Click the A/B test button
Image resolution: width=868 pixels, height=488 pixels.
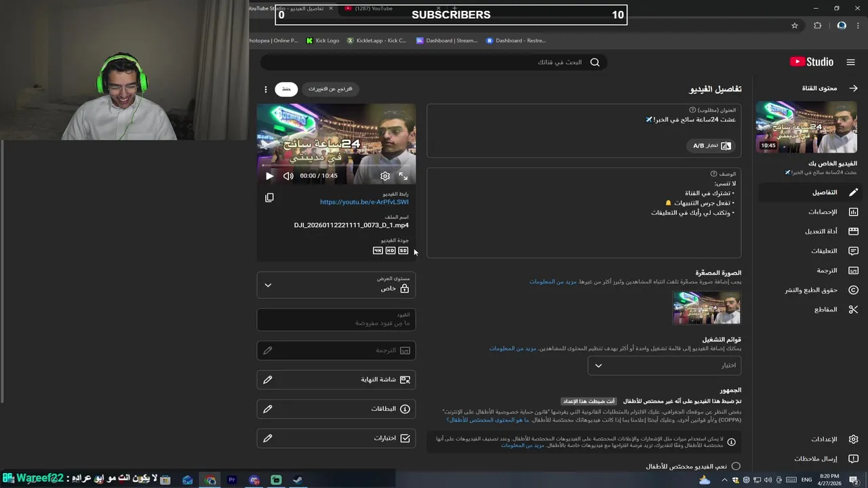(711, 146)
